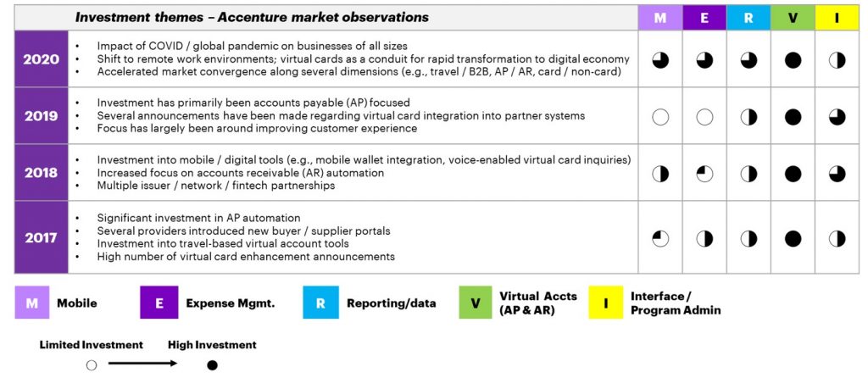Click the 2018 Reporting half-filled circle

click(748, 173)
